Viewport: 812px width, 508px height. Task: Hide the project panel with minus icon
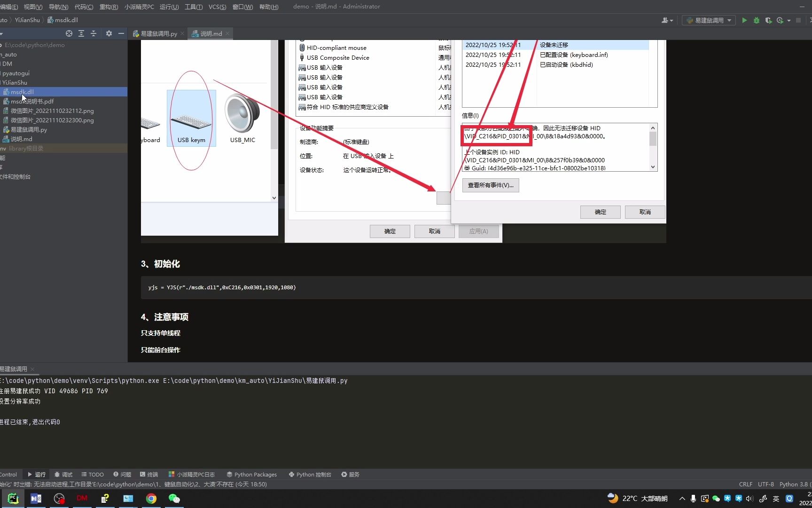pyautogui.click(x=121, y=33)
